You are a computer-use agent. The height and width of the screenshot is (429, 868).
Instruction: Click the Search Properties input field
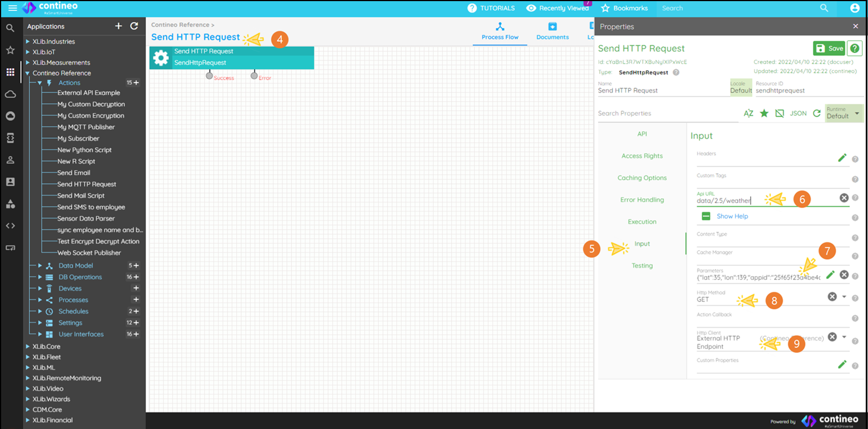pos(666,113)
